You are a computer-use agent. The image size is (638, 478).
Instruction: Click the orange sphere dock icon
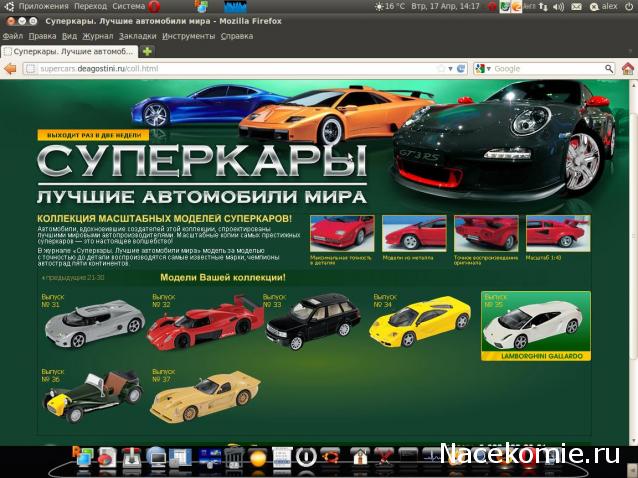(x=258, y=458)
